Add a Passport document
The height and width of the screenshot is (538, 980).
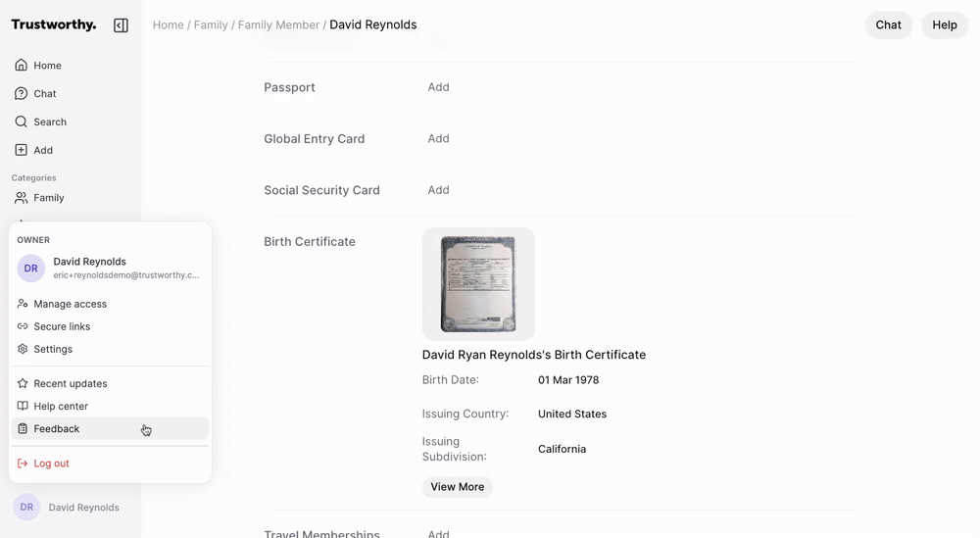438,87
